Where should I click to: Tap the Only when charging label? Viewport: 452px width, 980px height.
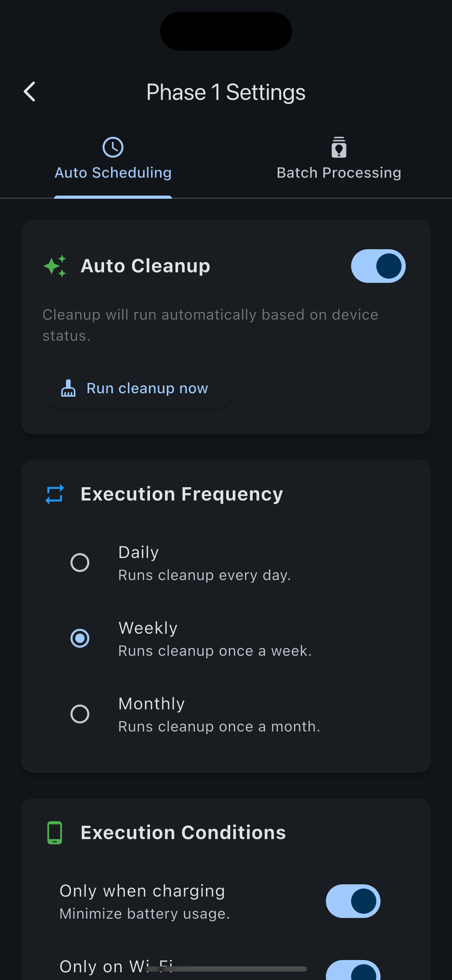click(142, 891)
